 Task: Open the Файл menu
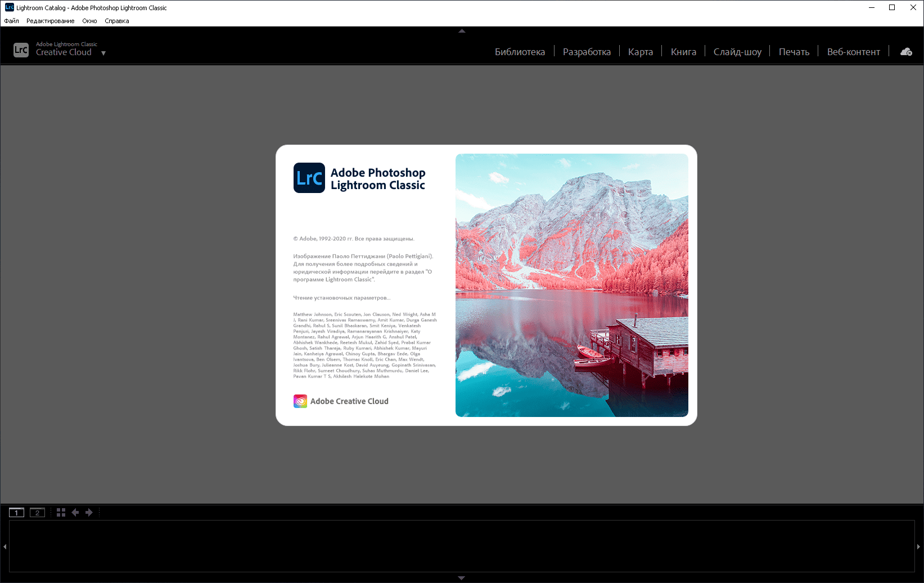pyautogui.click(x=11, y=21)
